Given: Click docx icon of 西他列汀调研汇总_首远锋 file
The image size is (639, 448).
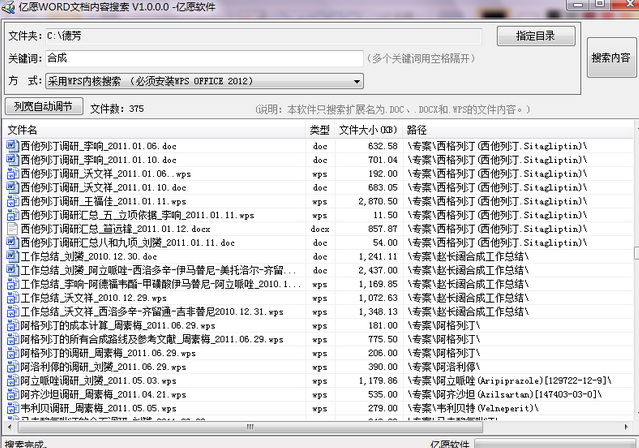Looking at the screenshot, I should coord(13,229).
